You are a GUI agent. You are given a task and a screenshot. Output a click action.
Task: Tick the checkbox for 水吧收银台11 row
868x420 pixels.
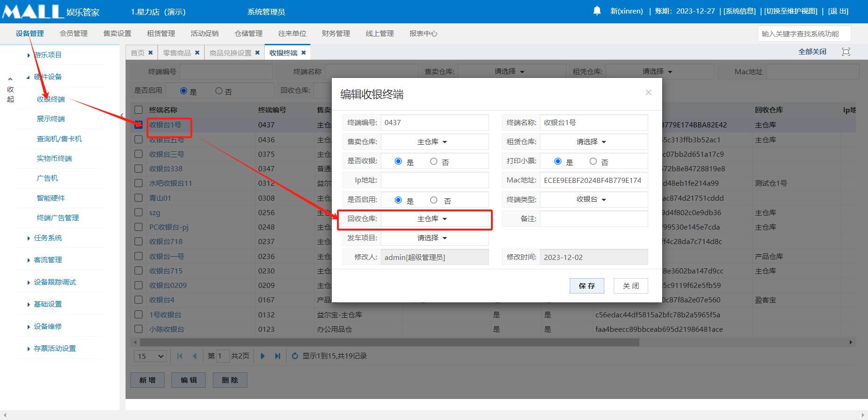coord(139,183)
